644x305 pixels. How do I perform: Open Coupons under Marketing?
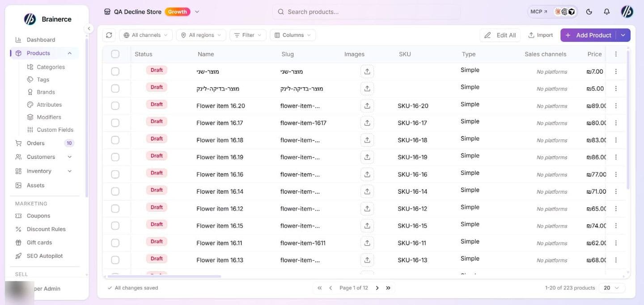(x=38, y=216)
